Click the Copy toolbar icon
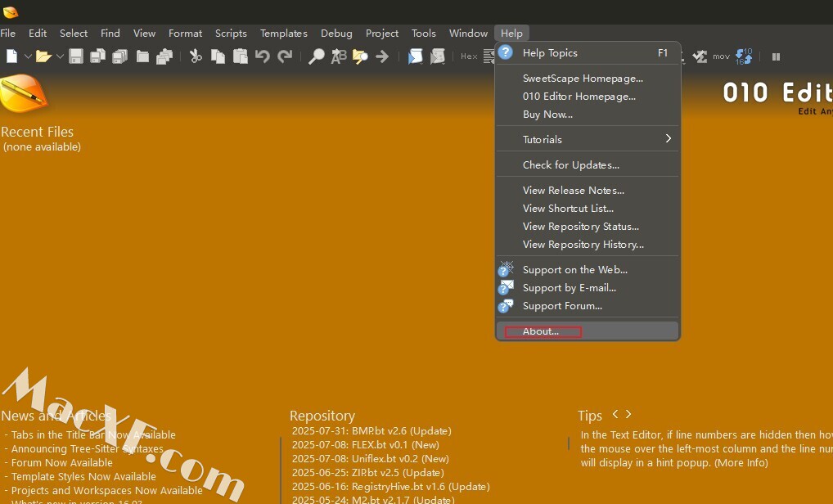833x504 pixels. pos(218,56)
